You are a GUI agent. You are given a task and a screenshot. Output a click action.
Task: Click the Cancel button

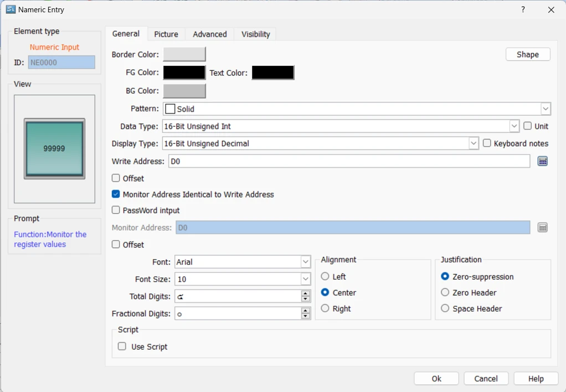pos(486,378)
